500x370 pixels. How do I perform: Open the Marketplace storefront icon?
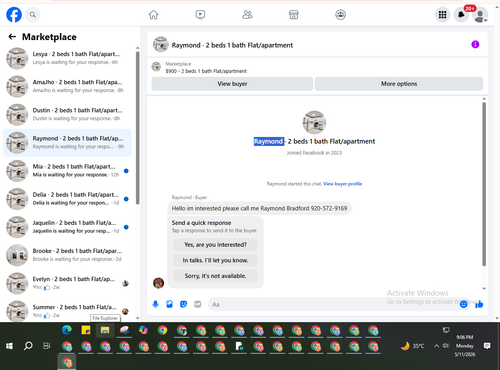coord(293,15)
